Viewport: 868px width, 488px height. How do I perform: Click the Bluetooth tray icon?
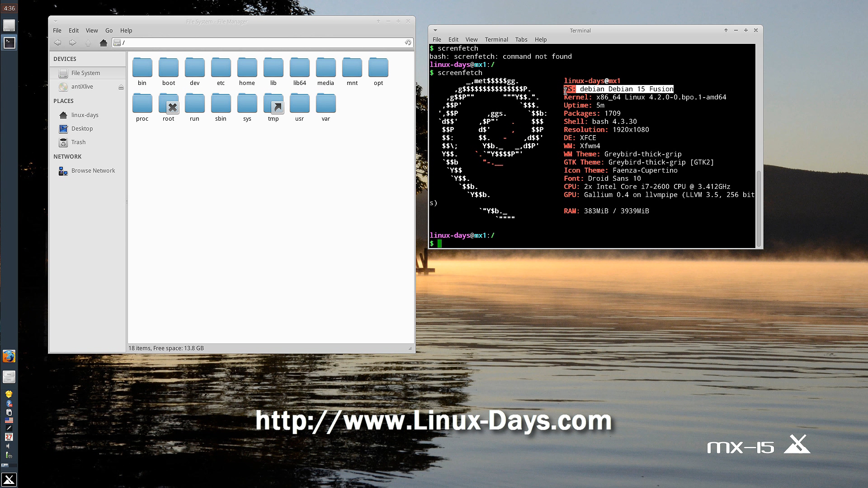click(9, 404)
